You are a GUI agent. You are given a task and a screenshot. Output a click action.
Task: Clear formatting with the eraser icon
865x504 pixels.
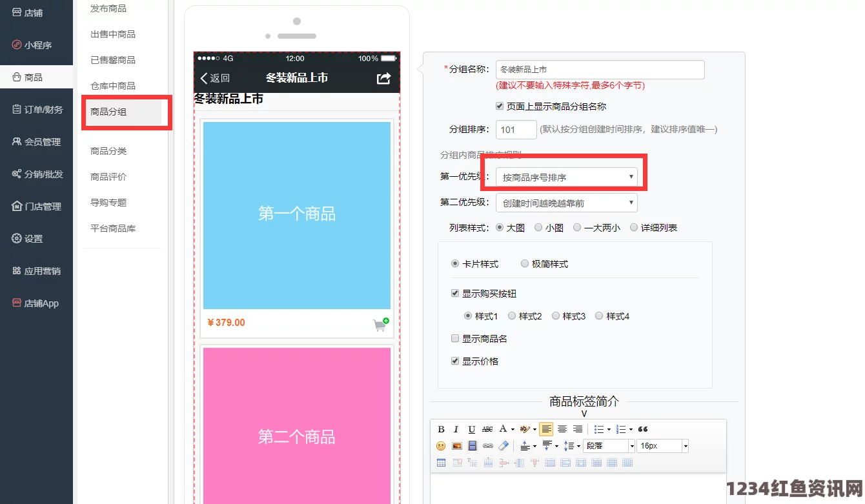[504, 446]
